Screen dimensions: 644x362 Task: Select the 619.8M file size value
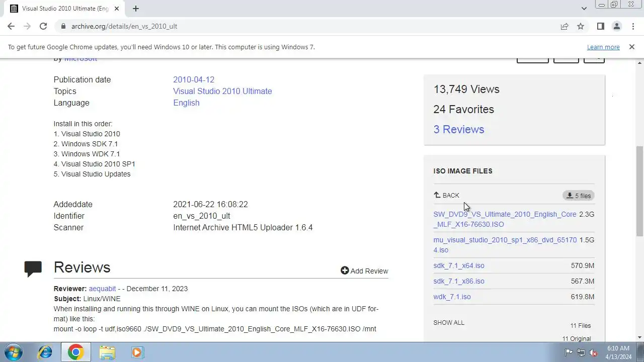[583, 297]
